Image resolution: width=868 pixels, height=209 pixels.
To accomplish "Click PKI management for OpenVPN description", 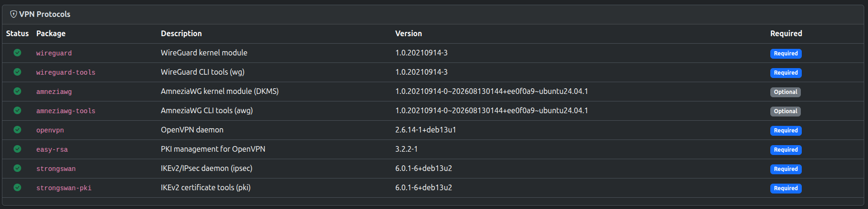I will click(213, 149).
